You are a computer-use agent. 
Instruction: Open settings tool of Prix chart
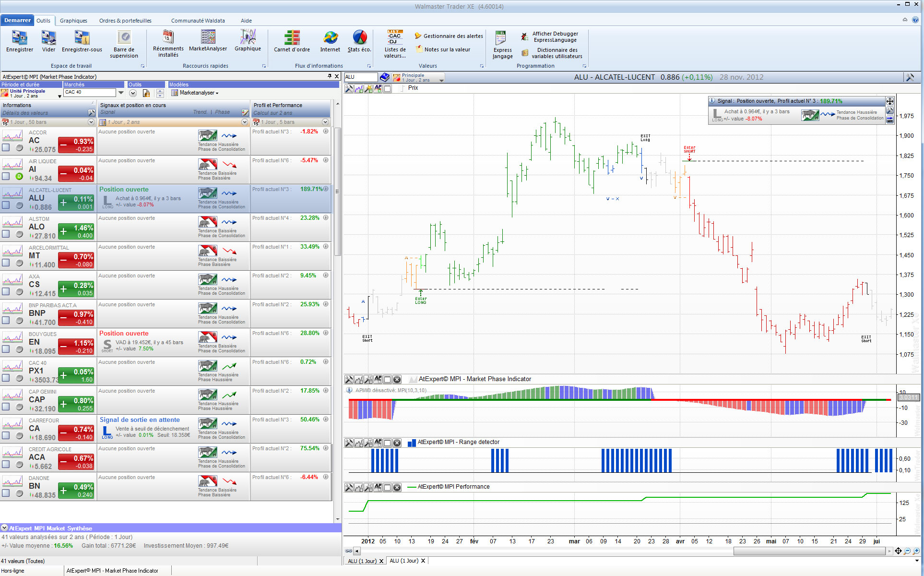[x=349, y=88]
